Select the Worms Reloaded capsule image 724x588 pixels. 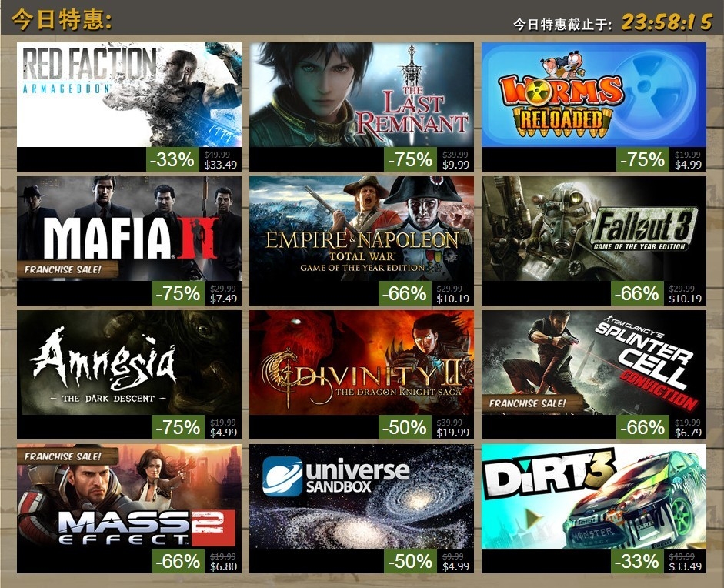(594, 95)
